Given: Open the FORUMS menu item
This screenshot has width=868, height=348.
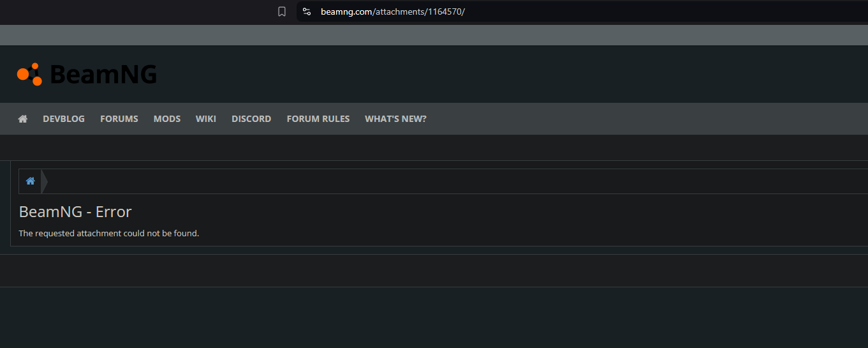Looking at the screenshot, I should (x=119, y=119).
